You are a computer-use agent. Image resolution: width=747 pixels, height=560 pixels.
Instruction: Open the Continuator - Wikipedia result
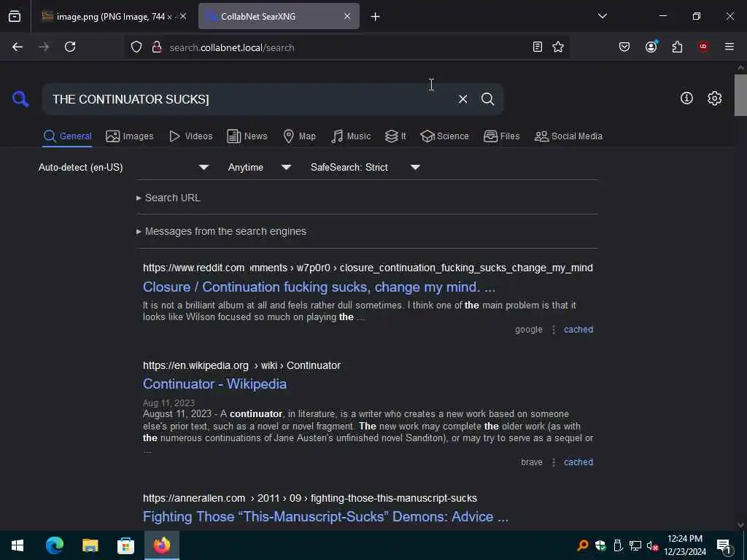(215, 384)
